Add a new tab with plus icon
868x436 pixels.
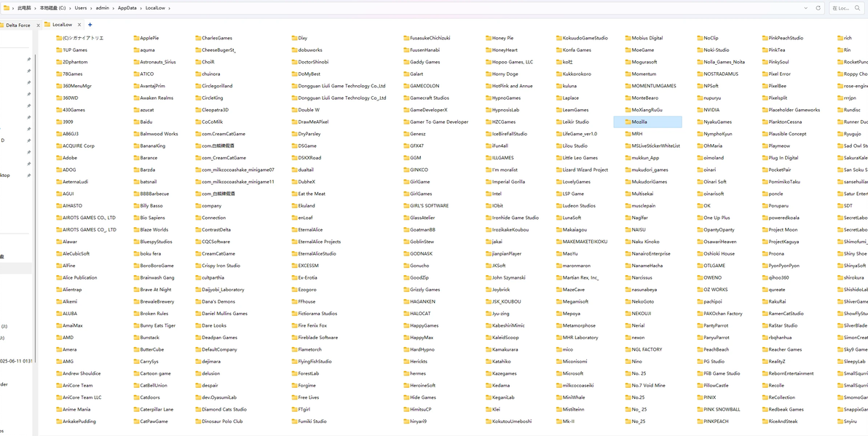coord(90,24)
